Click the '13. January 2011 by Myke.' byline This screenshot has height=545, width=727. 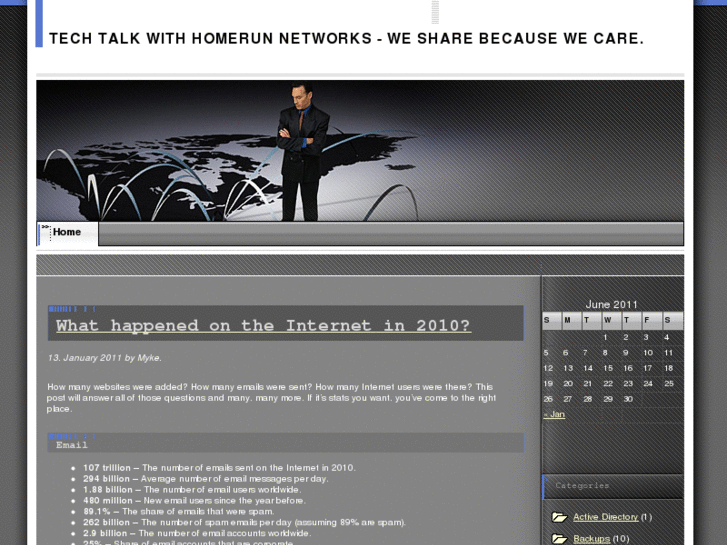(104, 358)
